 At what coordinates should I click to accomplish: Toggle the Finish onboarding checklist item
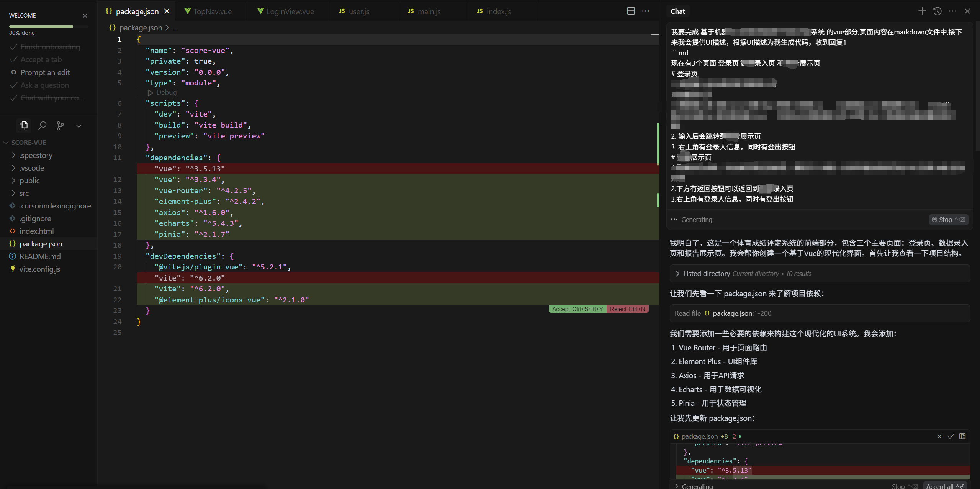click(50, 47)
